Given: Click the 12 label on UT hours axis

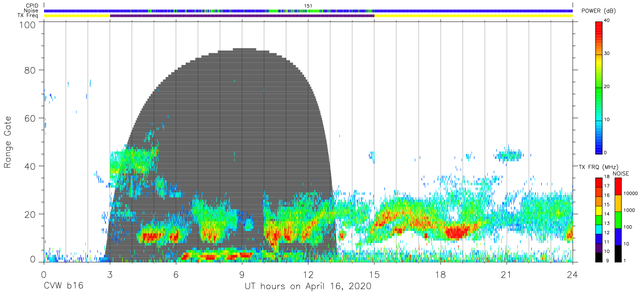Looking at the screenshot, I should (x=308, y=274).
